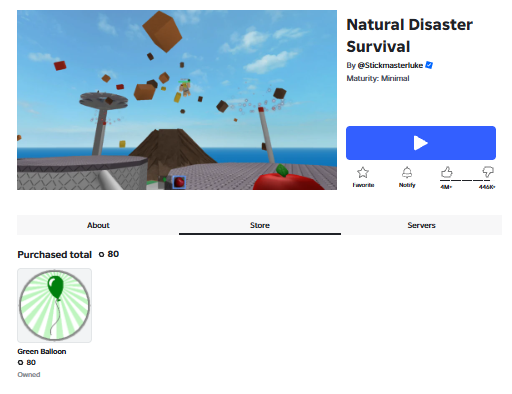Click the Notify bell icon
This screenshot has width=512, height=394.
click(x=407, y=172)
